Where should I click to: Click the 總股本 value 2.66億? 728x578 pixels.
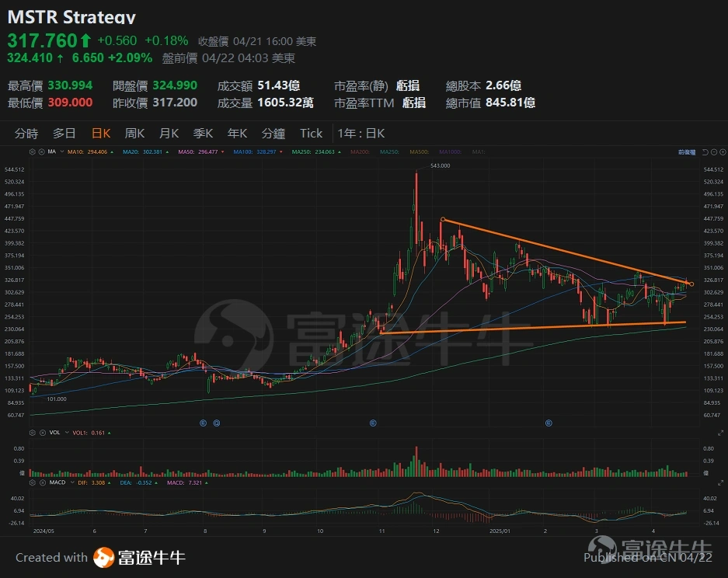point(503,85)
